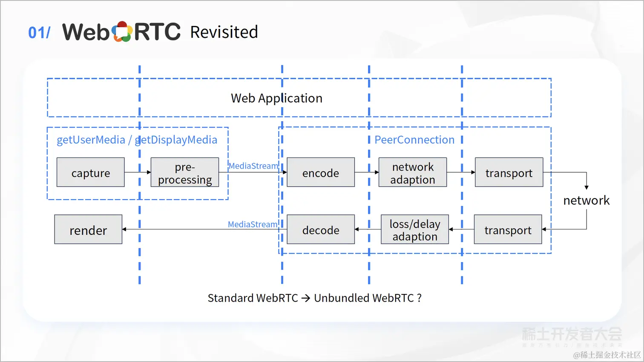Click the '01/' slide number
This screenshot has height=362, width=644.
coord(39,33)
